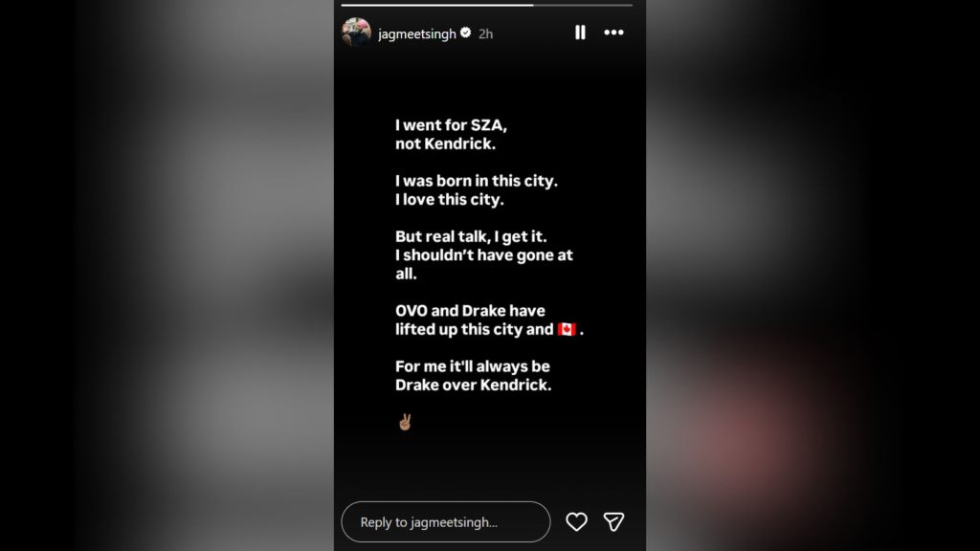Screen dimensions: 980x551
Task: Click the "For me it'll always be" line
Action: (473, 366)
